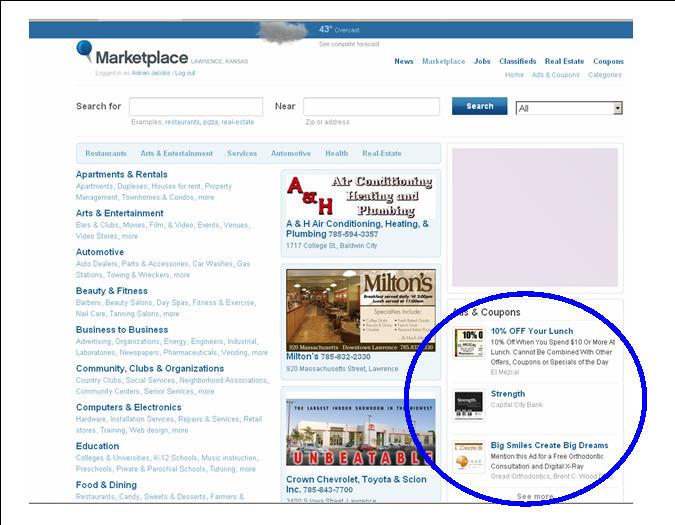
Task: Click Country Clubs under Community, Clubs & Organizations
Action: pyautogui.click(x=98, y=380)
